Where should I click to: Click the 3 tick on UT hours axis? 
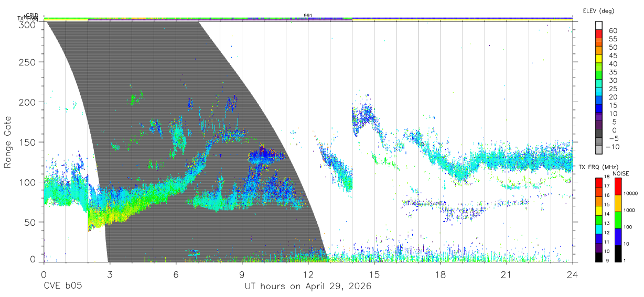click(109, 274)
